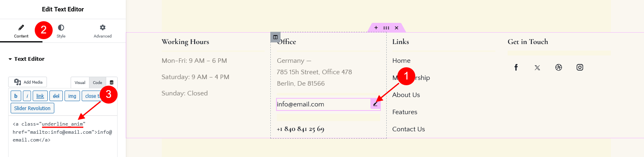The width and height of the screenshot is (644, 157).
Task: Apply italic with the i button
Action: pyautogui.click(x=27, y=96)
